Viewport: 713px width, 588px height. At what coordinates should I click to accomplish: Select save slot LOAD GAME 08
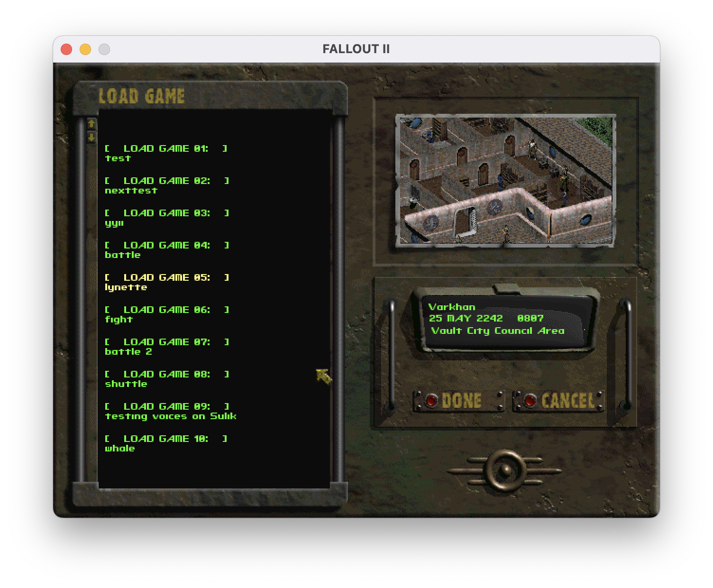tap(167, 374)
